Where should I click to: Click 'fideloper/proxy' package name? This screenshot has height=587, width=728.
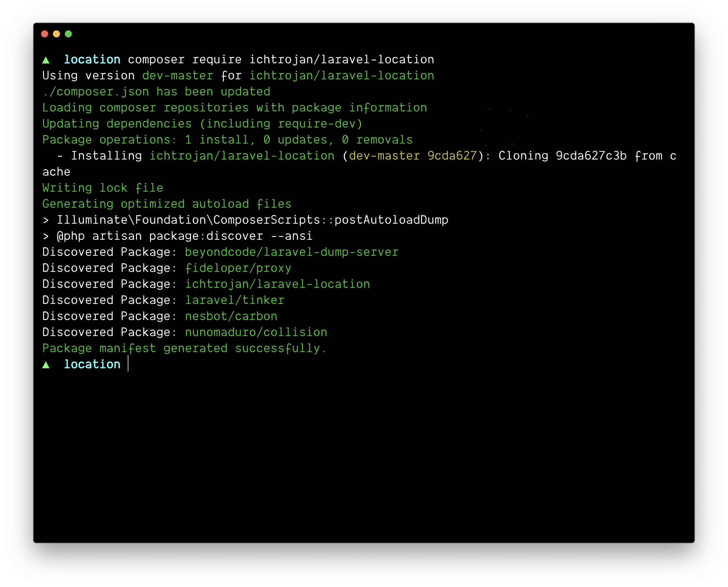(238, 268)
